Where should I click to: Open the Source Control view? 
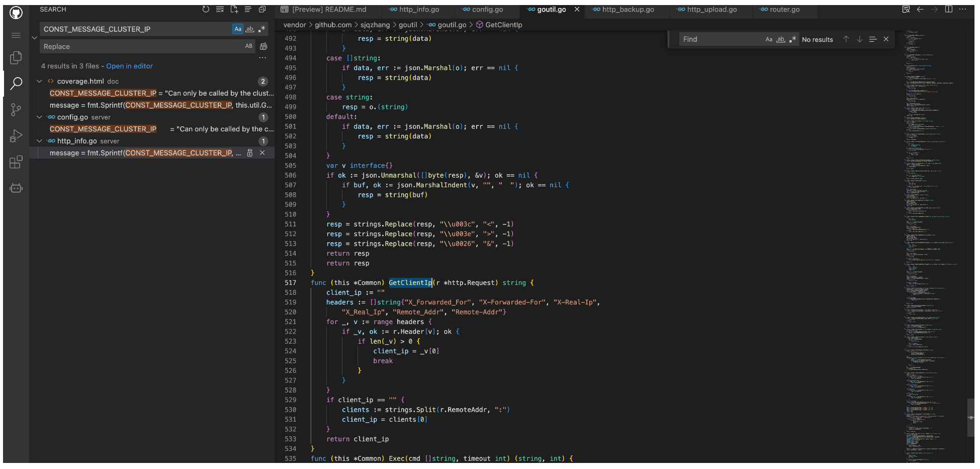pos(16,110)
